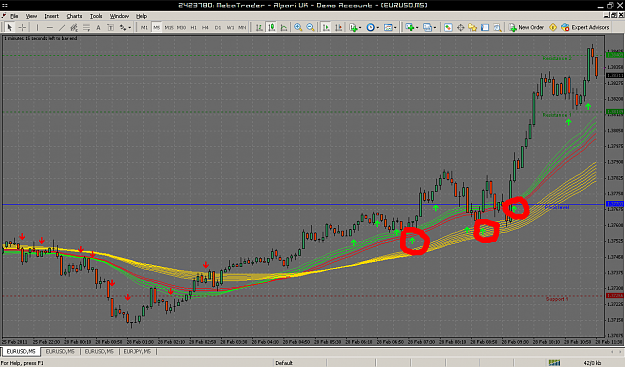The image size is (625, 367).
Task: Select the crosshair tool
Action: (22, 27)
